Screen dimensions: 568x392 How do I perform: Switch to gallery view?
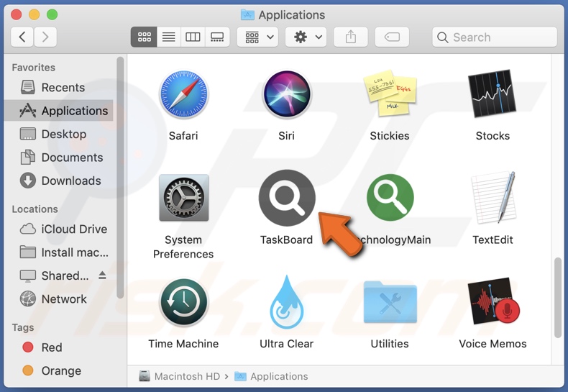[217, 37]
